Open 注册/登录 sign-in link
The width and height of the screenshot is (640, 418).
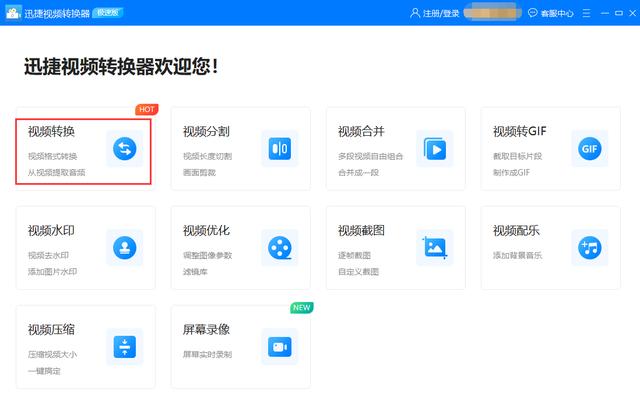click(441, 13)
